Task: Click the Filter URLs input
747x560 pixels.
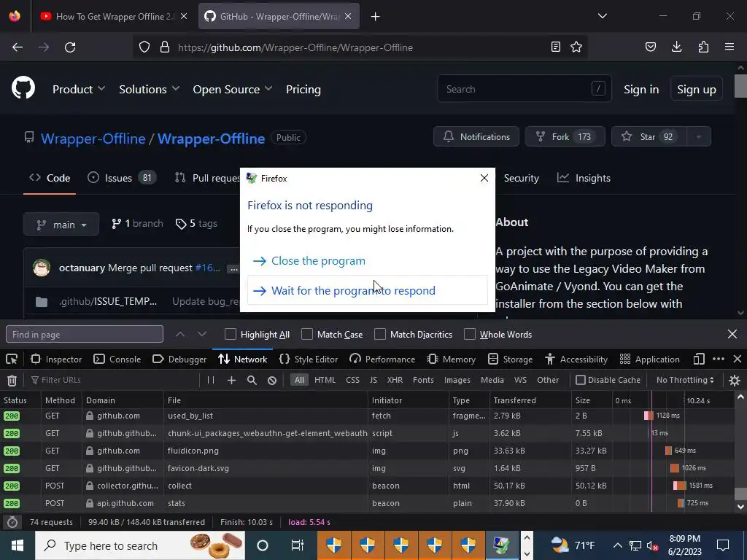Action: (115, 380)
